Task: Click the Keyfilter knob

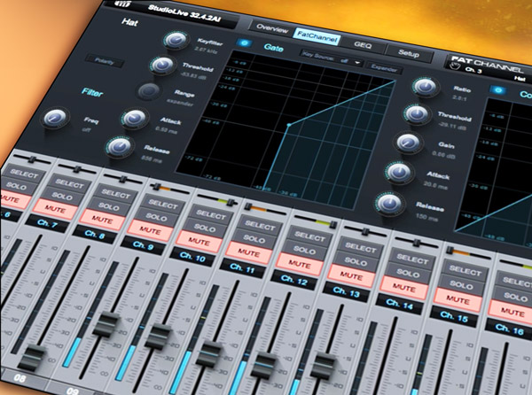Action: (176, 40)
